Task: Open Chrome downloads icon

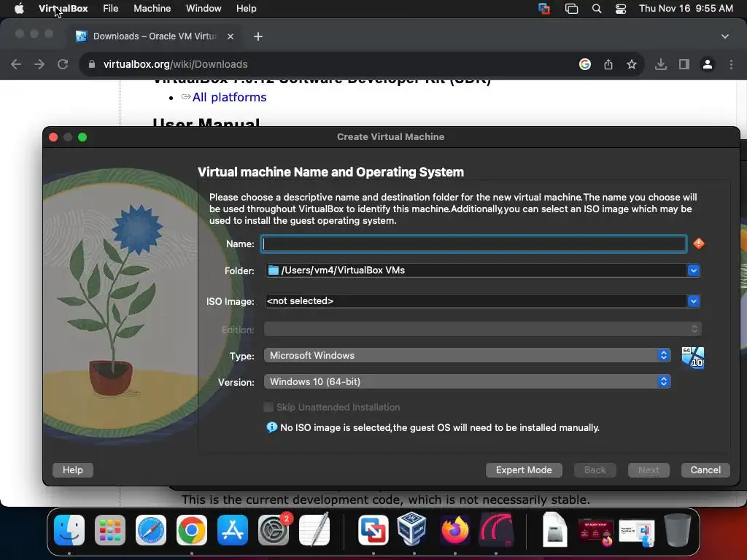Action: (x=661, y=64)
